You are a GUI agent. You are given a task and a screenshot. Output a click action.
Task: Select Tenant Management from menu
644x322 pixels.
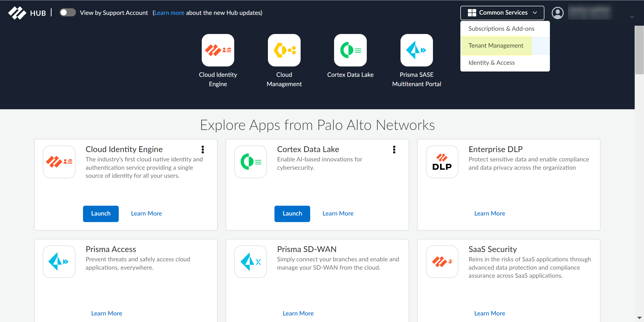[x=496, y=46]
